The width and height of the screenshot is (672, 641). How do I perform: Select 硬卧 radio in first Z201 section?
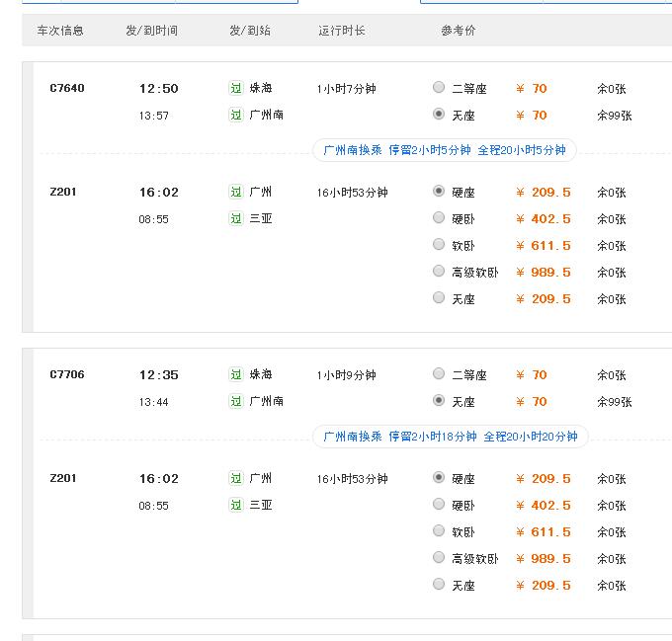439,217
